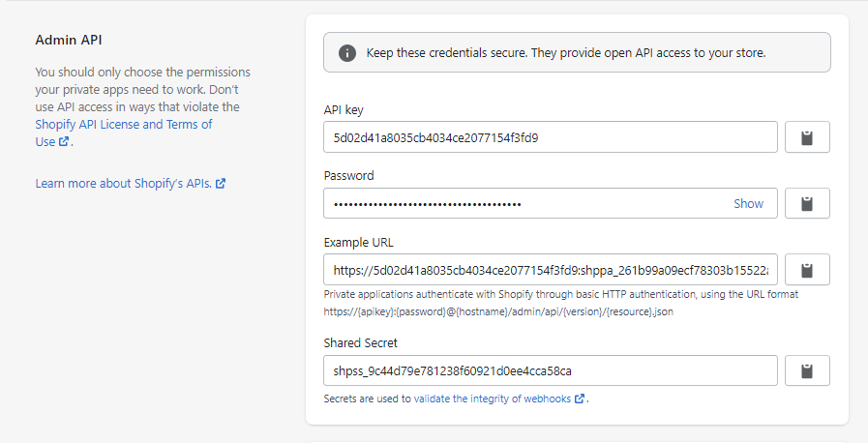Copy the Example URL to clipboard
Image resolution: width=868 pixels, height=443 pixels.
pyautogui.click(x=807, y=270)
